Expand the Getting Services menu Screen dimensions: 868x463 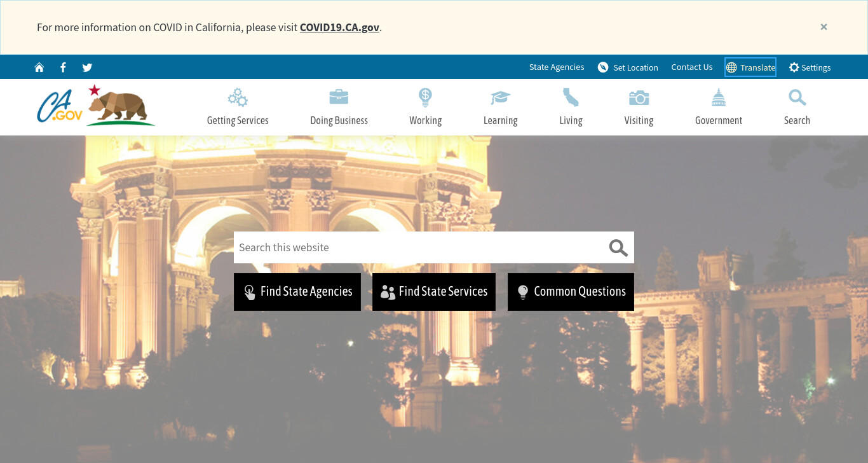coord(238,107)
